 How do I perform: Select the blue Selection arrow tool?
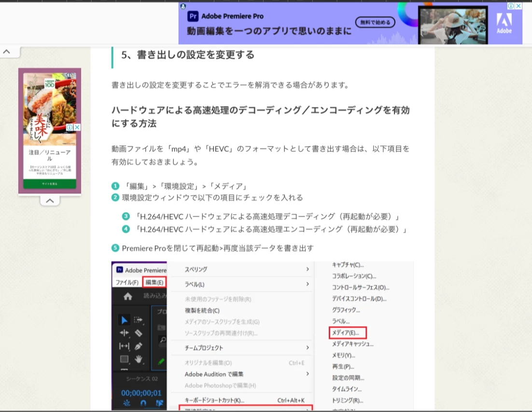124,320
